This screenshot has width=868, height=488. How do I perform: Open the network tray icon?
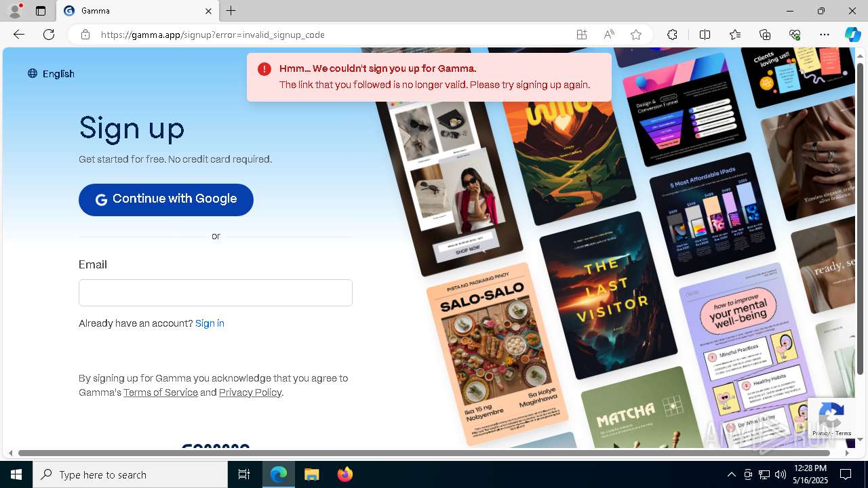click(764, 474)
